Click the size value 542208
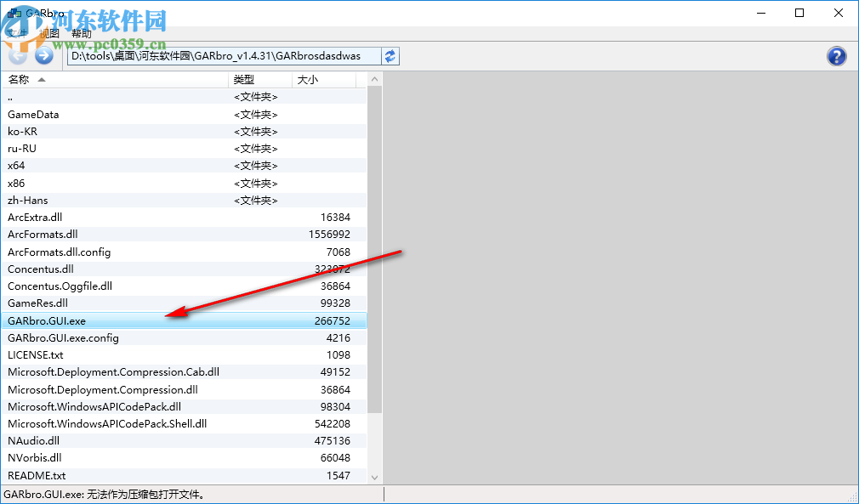Viewport: 859px width, 504px height. click(332, 423)
